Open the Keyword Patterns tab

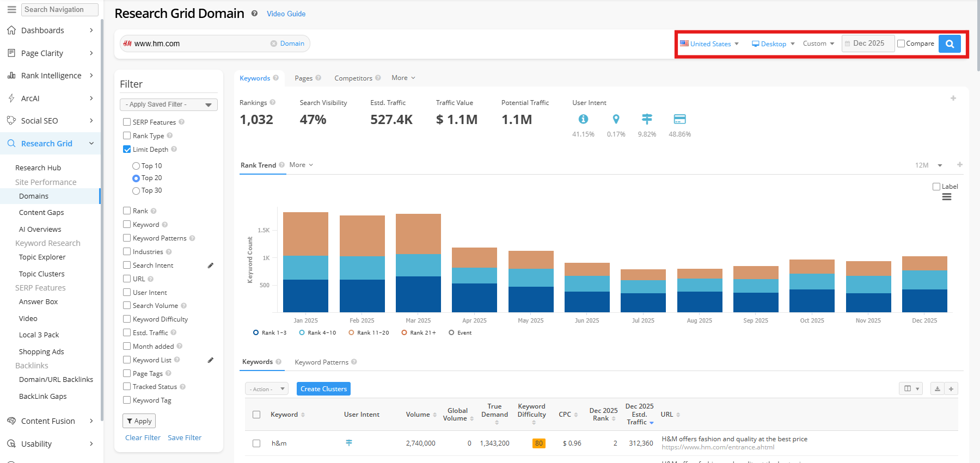click(322, 362)
